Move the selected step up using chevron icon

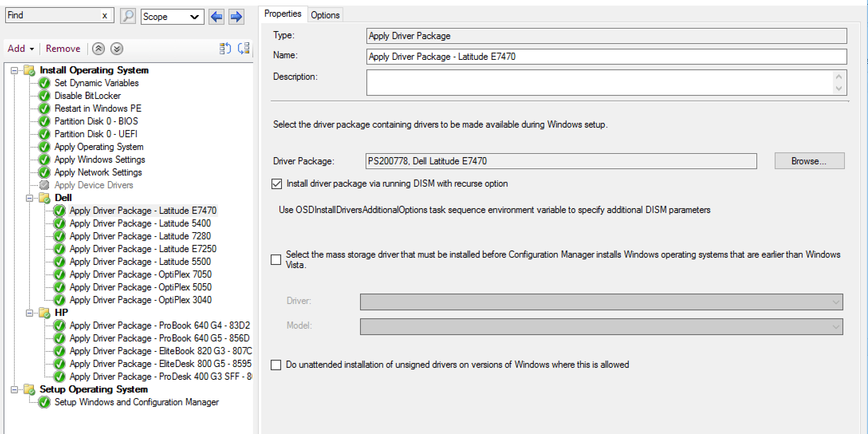coord(98,48)
